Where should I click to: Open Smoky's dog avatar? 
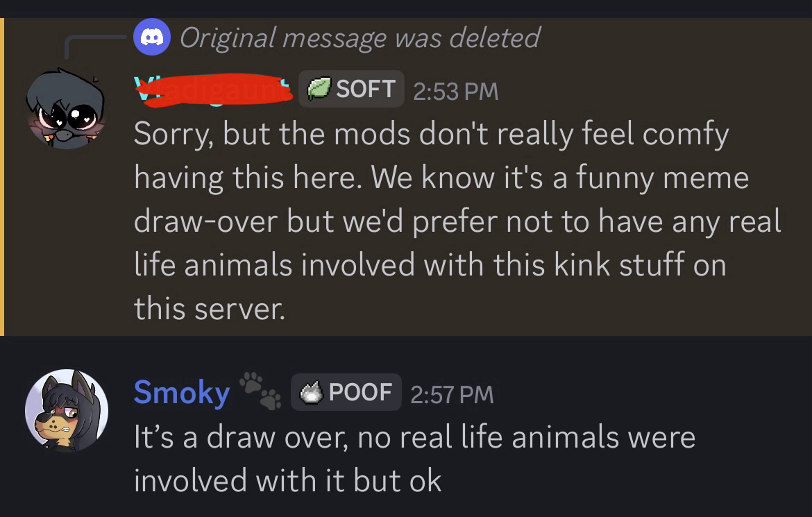67,410
